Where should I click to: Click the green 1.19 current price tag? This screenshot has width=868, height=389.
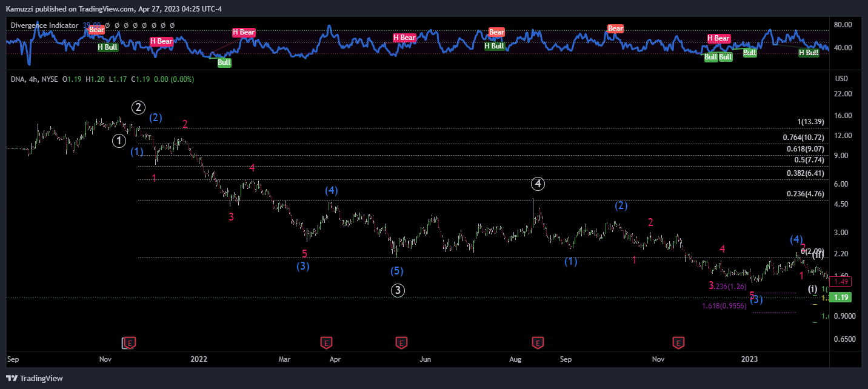point(841,297)
